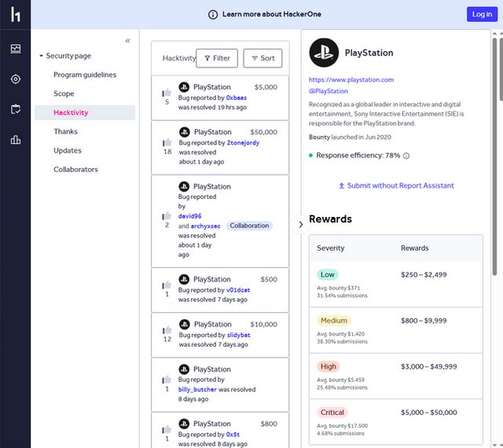
Task: Open reporter profile david96
Action: [x=190, y=216]
